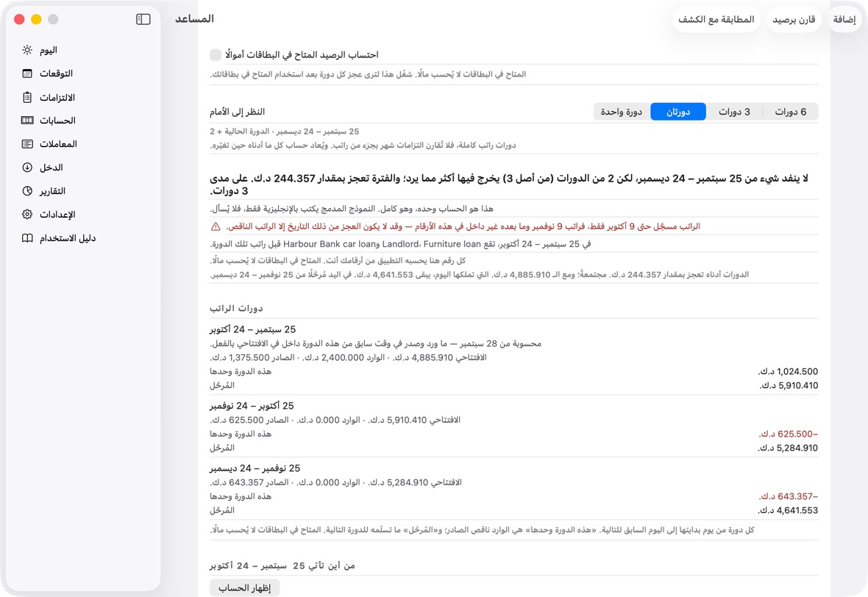Open الالتزامات from the sidebar
Viewport: 868px width, 597px height.
pyautogui.click(x=83, y=97)
